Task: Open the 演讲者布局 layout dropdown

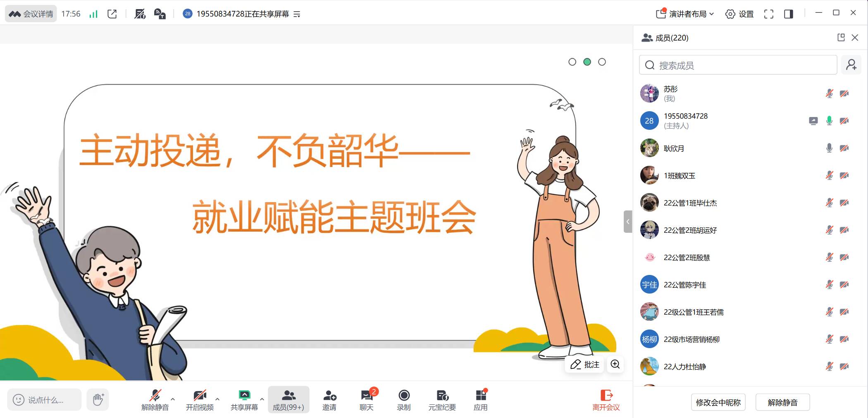Action: coord(685,14)
